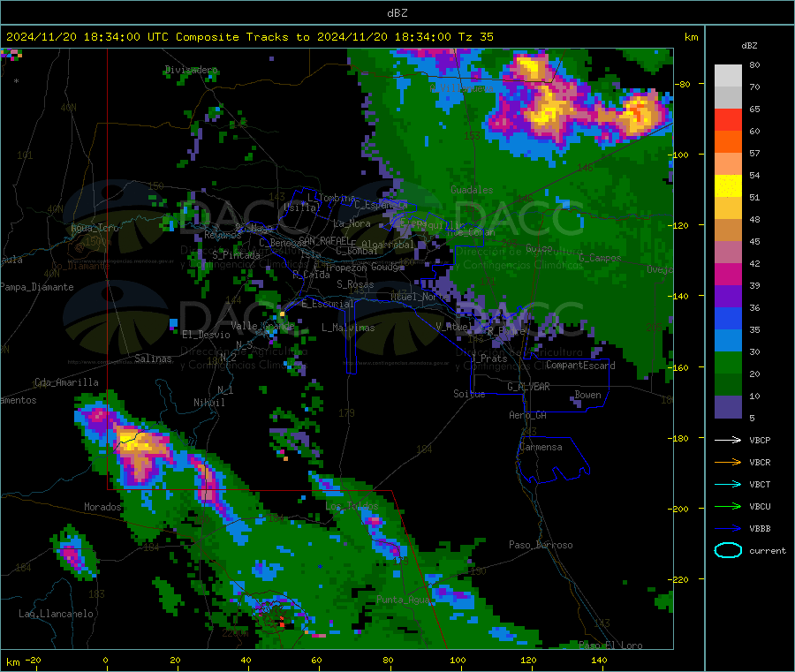
Task: Click the Punta_Agua label
Action: click(403, 600)
